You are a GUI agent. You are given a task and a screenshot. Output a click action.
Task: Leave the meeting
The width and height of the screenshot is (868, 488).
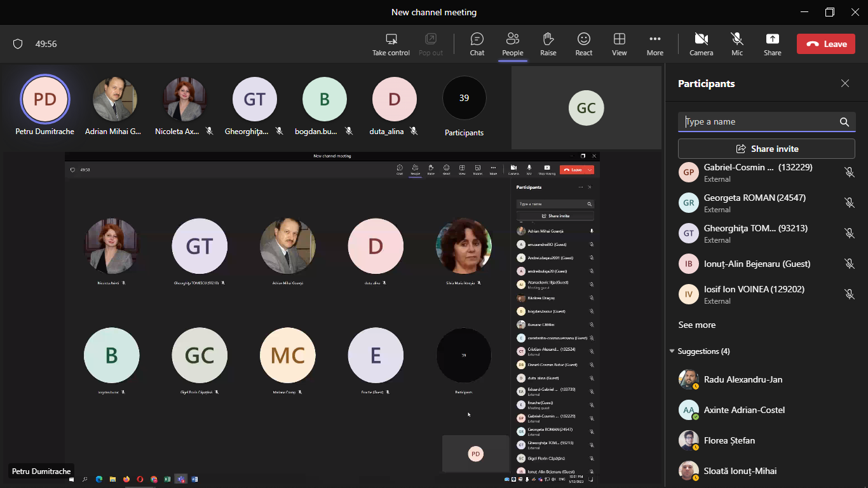[825, 44]
